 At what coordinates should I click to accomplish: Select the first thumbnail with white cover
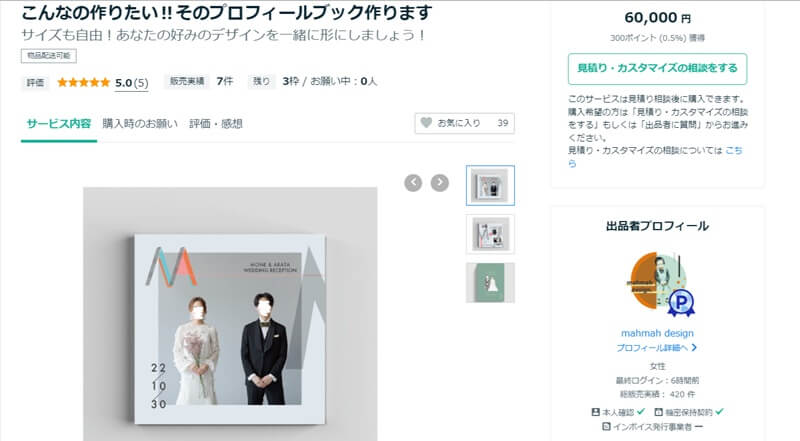pyautogui.click(x=490, y=185)
